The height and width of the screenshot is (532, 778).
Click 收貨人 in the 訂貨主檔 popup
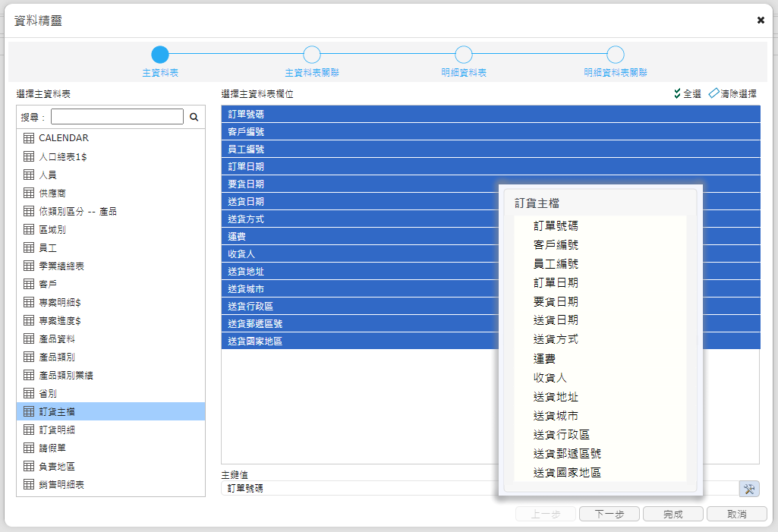coord(550,378)
